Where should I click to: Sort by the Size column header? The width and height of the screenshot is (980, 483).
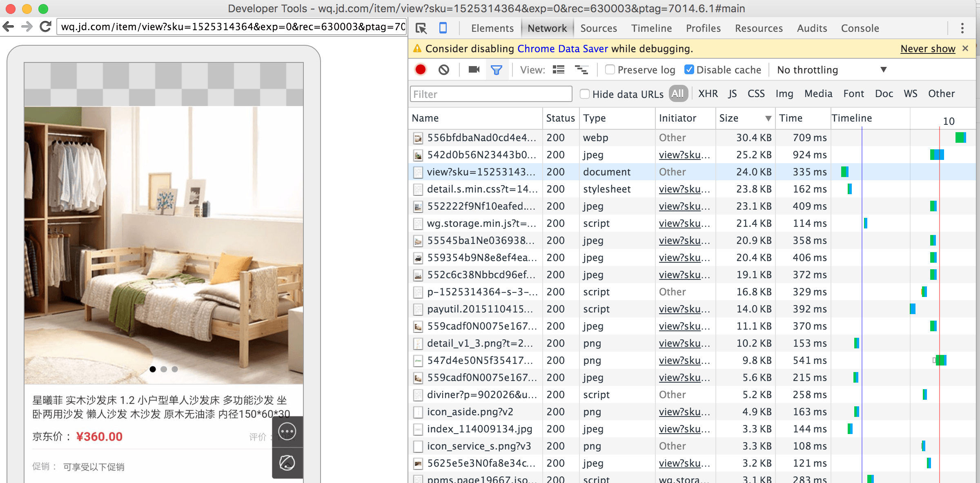[745, 118]
